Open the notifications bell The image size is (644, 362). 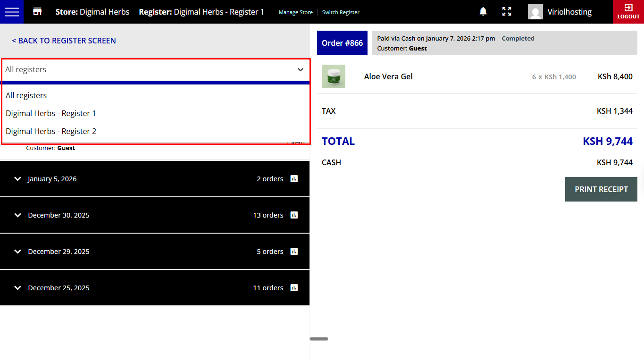click(483, 12)
